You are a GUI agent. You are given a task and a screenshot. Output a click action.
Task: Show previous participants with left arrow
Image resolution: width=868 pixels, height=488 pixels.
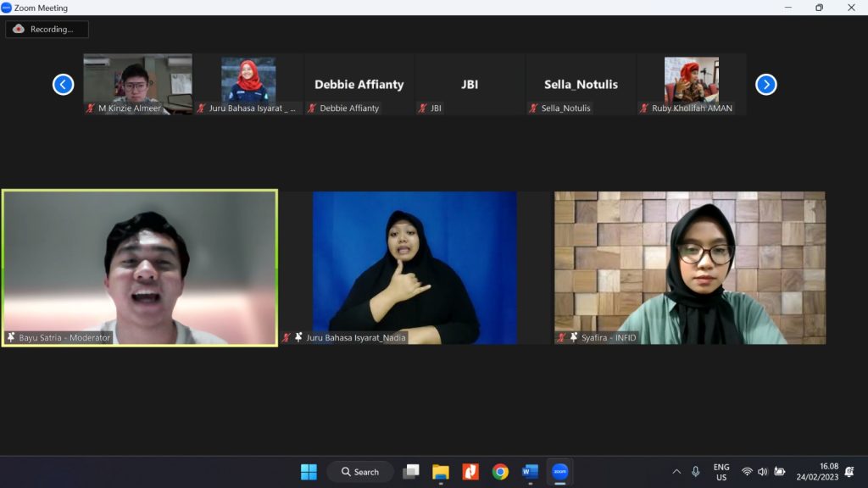click(x=64, y=85)
